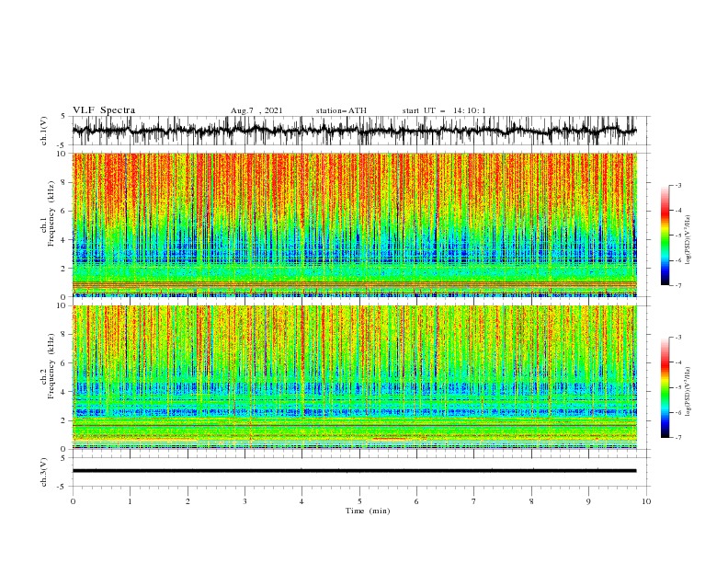
Task: Click the "8" kHz tick on ch.1 spectrogram
Action: (x=63, y=182)
